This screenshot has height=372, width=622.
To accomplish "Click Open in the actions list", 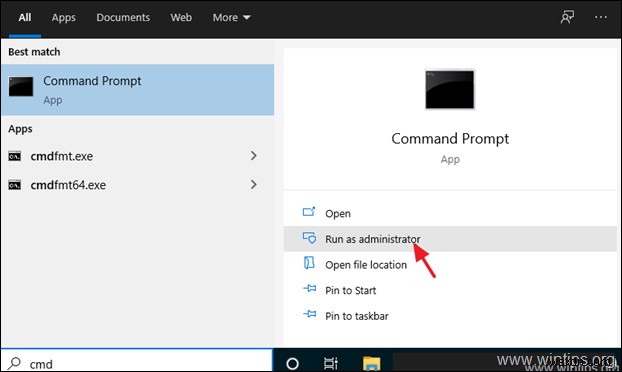I will [450, 213].
